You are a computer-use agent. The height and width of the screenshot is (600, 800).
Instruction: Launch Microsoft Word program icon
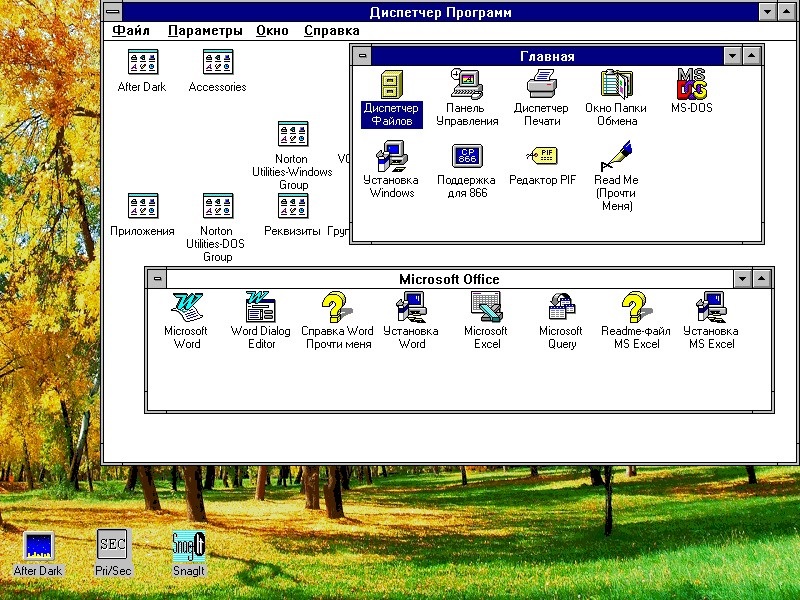click(x=186, y=307)
